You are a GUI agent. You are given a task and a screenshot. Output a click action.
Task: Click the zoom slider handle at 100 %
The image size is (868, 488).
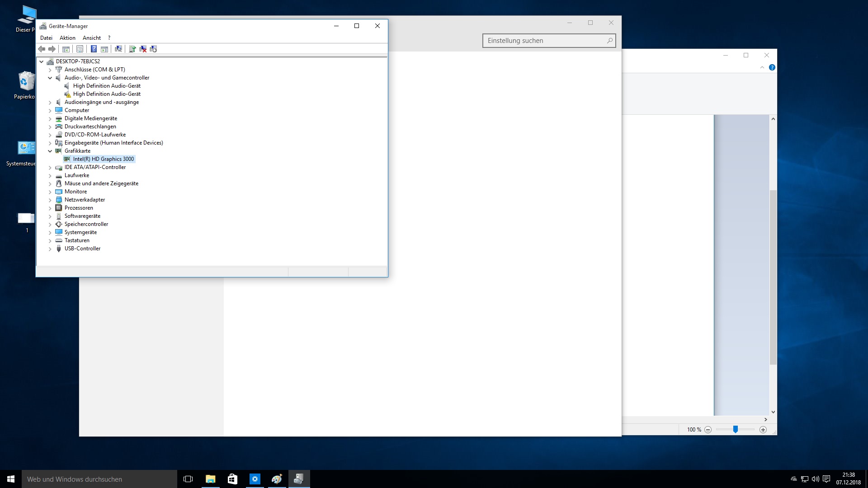tap(736, 429)
